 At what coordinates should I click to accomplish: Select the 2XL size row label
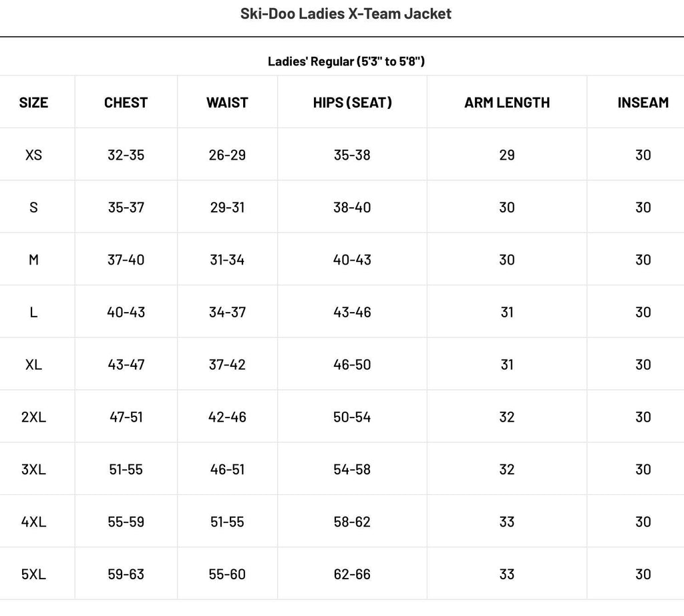(x=33, y=417)
